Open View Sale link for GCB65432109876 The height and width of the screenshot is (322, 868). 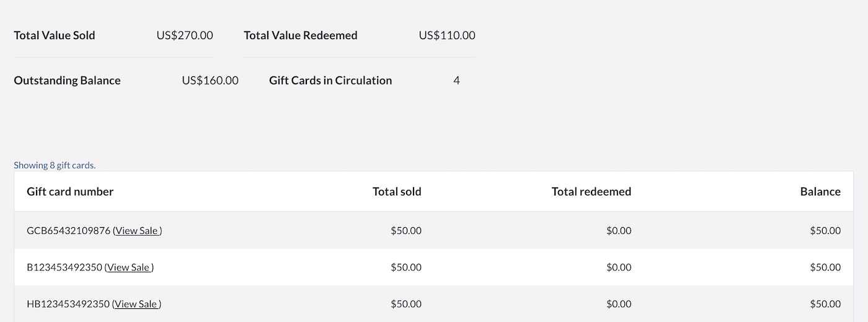137,231
